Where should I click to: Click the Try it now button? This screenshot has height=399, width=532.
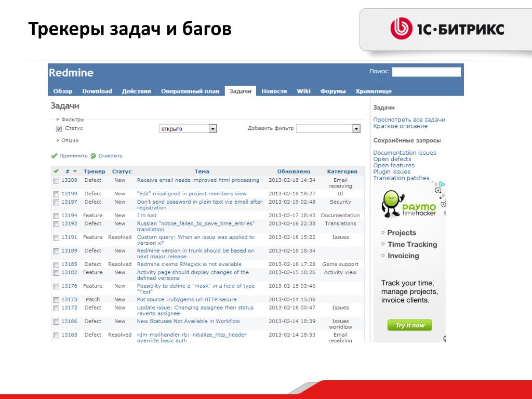(410, 325)
